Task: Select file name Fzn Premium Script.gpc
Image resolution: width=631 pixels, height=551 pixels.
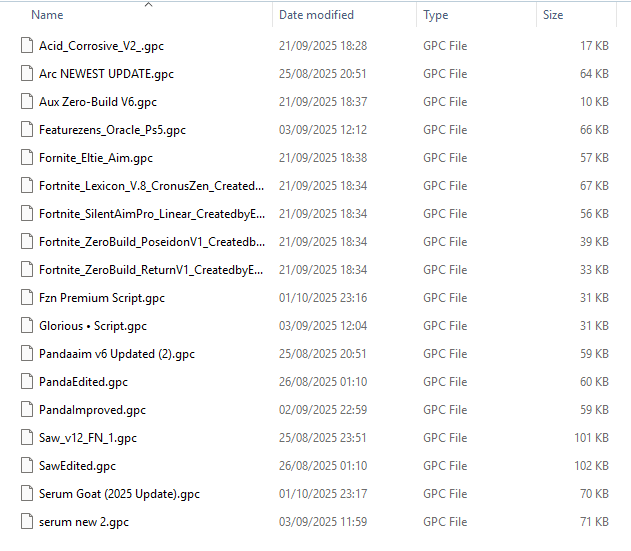Action: pyautogui.click(x=102, y=298)
